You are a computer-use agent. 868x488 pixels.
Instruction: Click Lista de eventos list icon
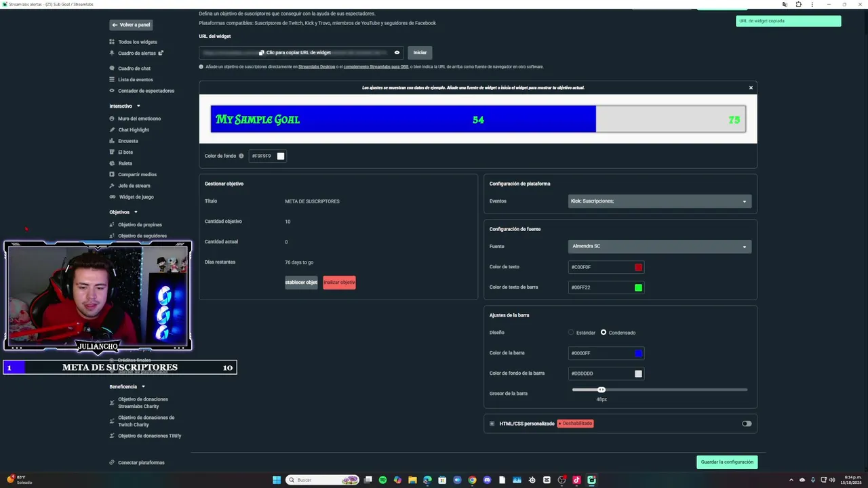pos(112,79)
